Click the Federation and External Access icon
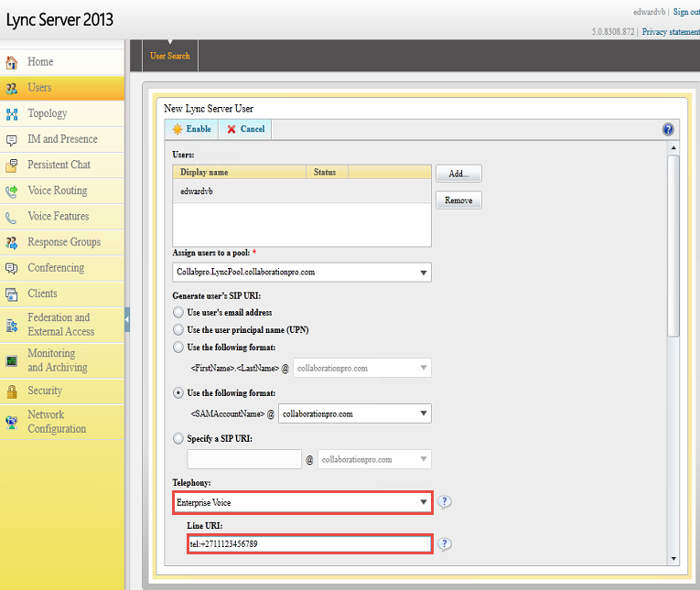Viewport: 700px width, 590px height. tap(12, 326)
